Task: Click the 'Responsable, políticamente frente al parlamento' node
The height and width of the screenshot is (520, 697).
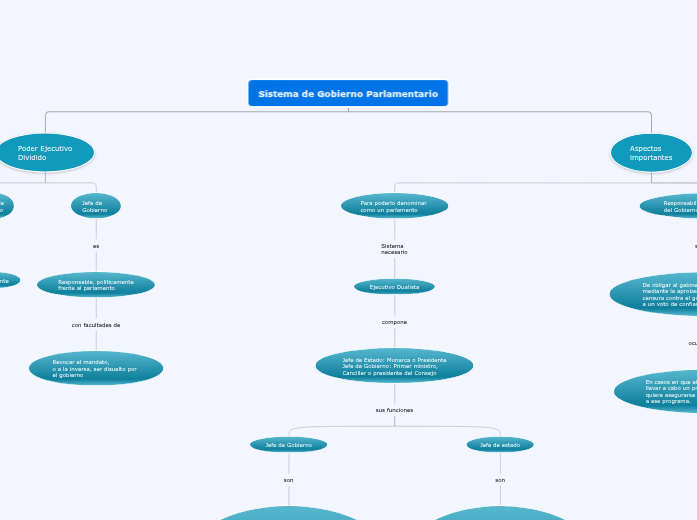Action: [96, 285]
